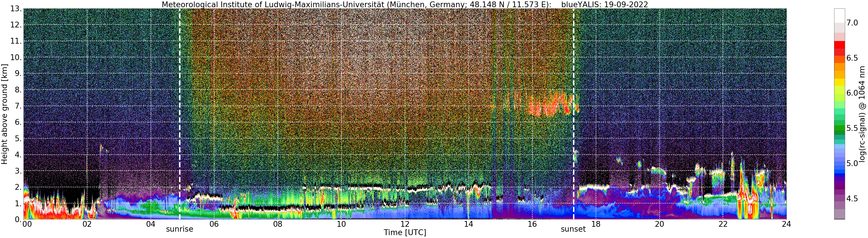The image size is (868, 238).
Task: Click the 'sunrise' label below the time axis
Action: click(180, 229)
